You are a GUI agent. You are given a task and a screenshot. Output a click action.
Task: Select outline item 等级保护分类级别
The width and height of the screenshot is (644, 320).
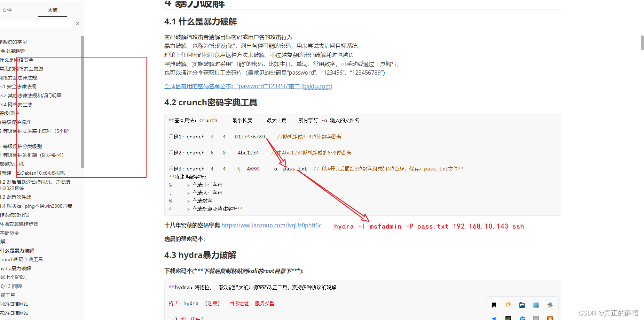[x=21, y=146]
